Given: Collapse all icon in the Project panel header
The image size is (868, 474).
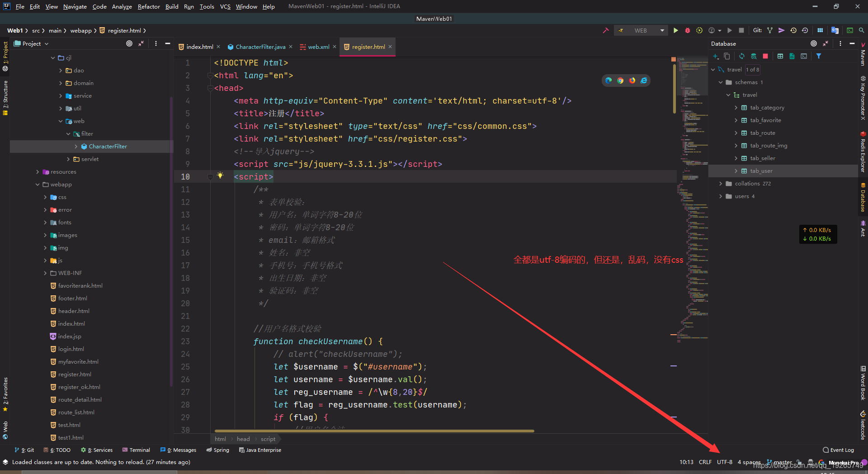Looking at the screenshot, I should [141, 43].
